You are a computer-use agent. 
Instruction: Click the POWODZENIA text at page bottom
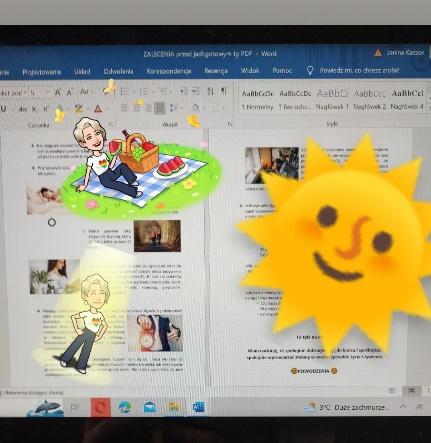pos(313,371)
